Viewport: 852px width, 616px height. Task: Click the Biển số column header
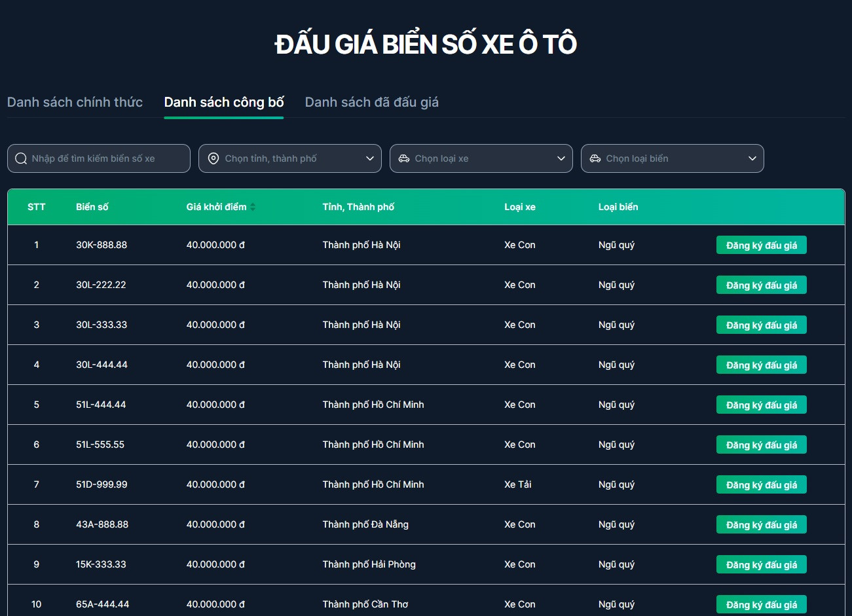(92, 207)
